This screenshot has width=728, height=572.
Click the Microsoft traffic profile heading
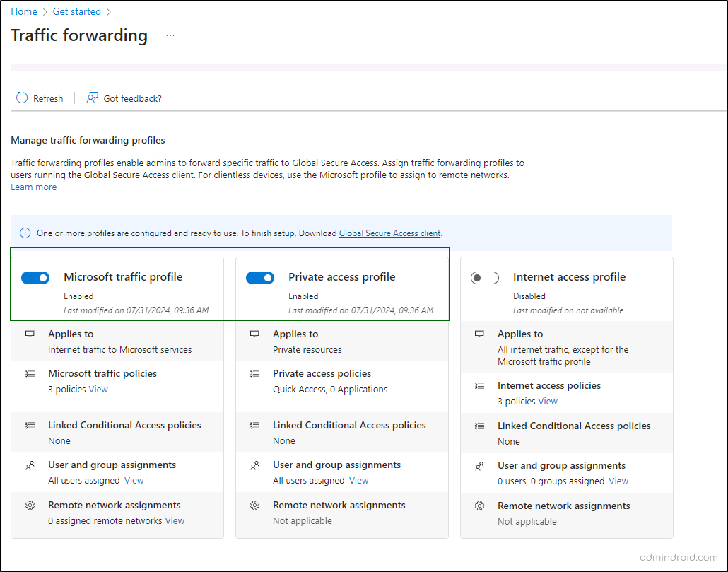(123, 276)
